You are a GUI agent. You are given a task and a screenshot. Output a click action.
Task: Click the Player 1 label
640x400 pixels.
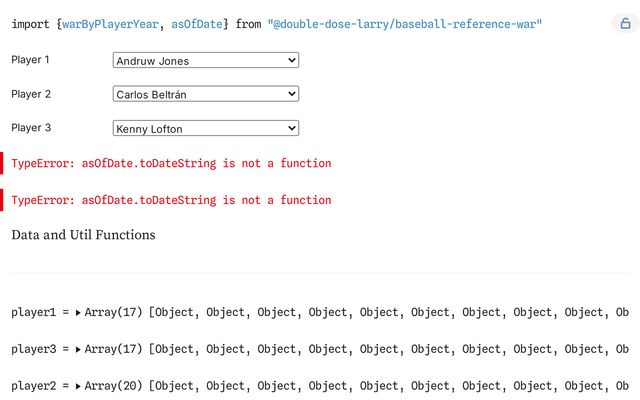[x=30, y=60]
